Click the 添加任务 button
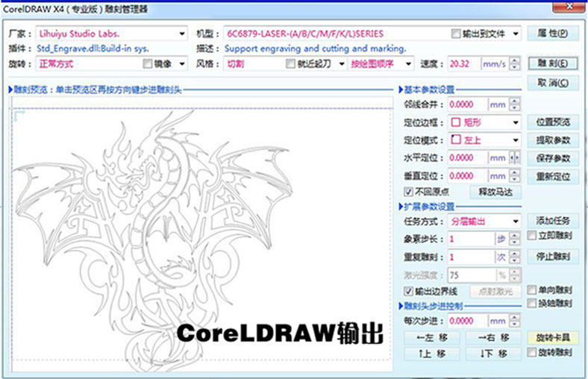Image resolution: width=588 pixels, height=379 pixels. [553, 220]
